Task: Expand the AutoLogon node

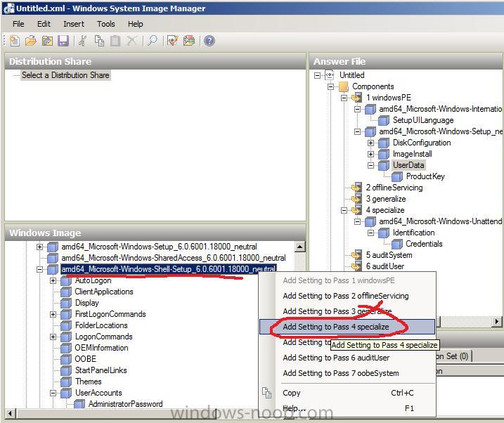Action: pos(53,281)
